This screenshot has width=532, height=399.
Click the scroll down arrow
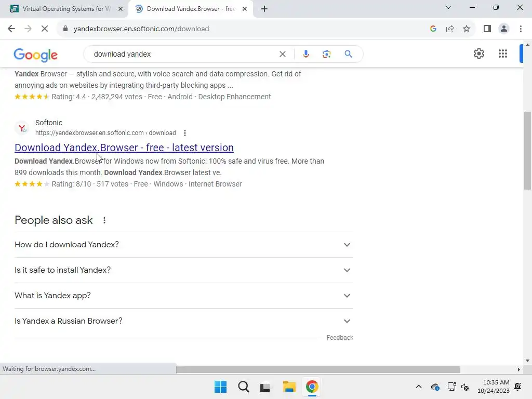coord(528,361)
